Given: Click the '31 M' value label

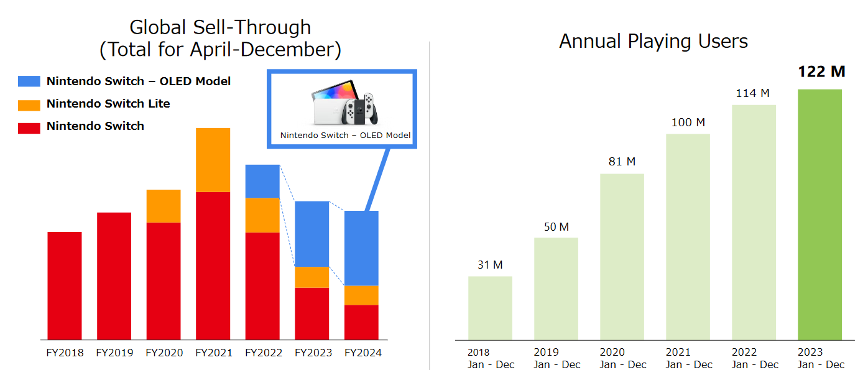Looking at the screenshot, I should [x=490, y=265].
